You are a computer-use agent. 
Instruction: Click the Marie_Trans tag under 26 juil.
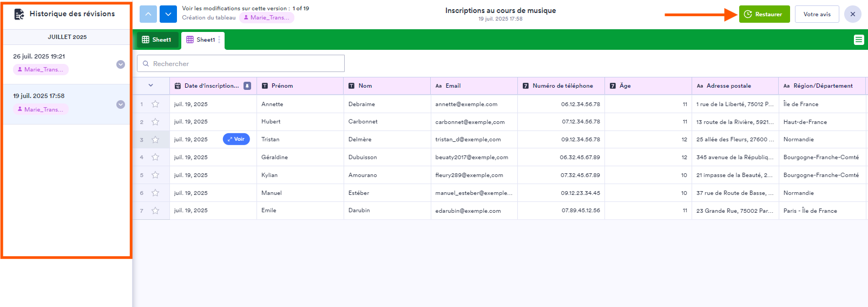[x=41, y=69]
